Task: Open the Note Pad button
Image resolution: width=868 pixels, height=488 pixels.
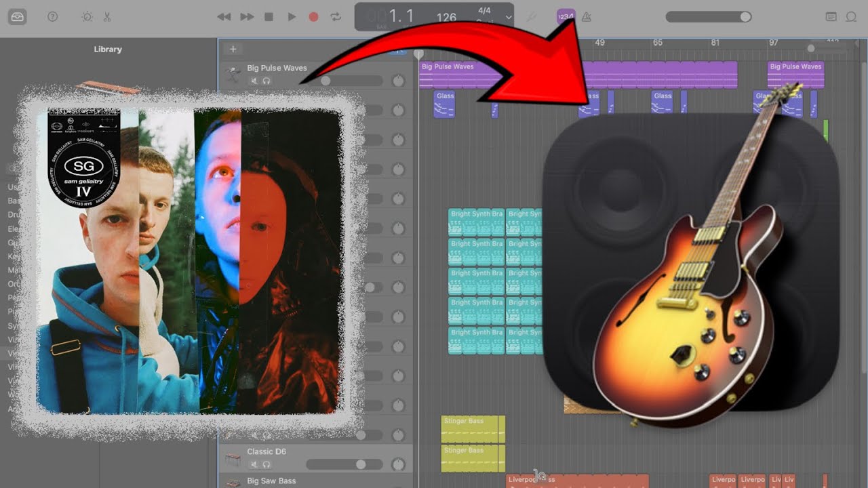Action: (x=831, y=17)
